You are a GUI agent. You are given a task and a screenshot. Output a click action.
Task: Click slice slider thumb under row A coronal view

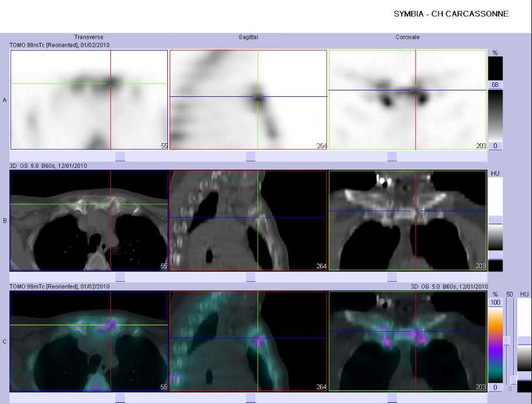click(x=392, y=156)
